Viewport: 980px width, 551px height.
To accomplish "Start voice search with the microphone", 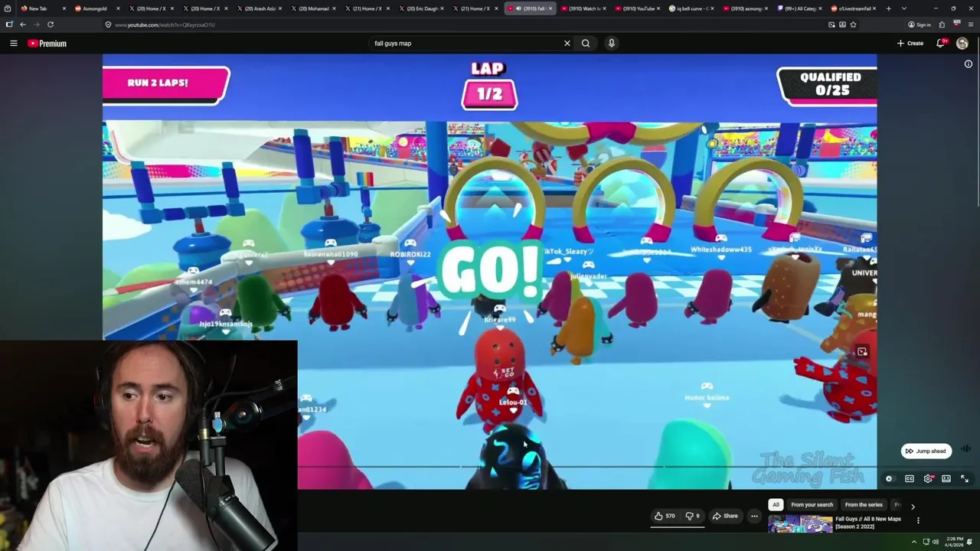I will point(611,44).
